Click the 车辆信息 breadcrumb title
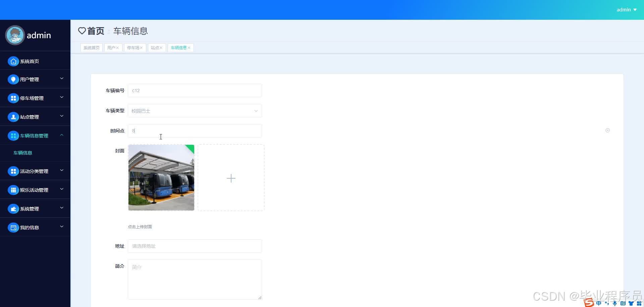The height and width of the screenshot is (307, 644). [130, 31]
